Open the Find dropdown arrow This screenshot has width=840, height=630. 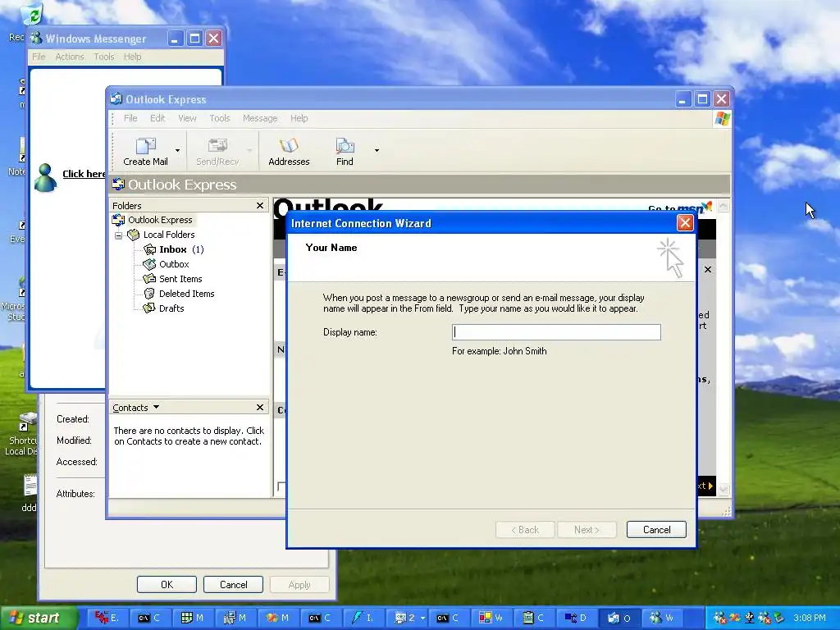(x=377, y=151)
